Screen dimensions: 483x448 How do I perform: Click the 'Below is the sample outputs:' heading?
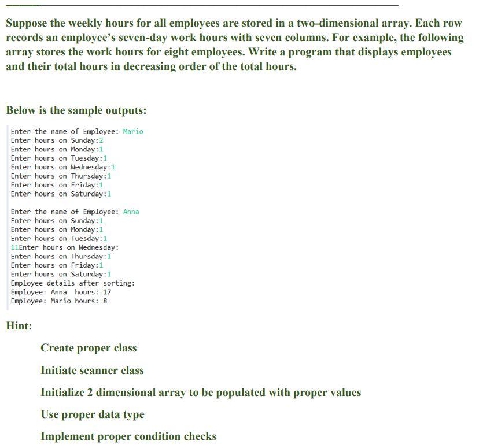(76, 110)
